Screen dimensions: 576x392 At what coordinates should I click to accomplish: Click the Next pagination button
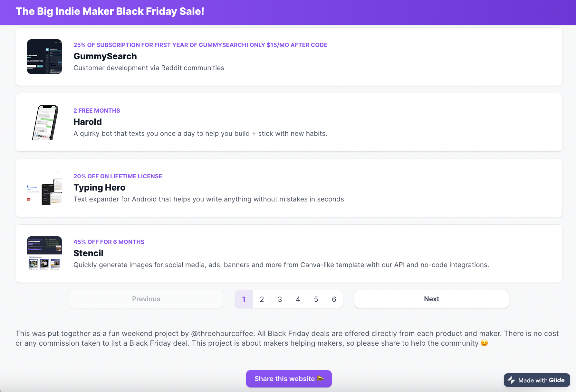coord(431,299)
